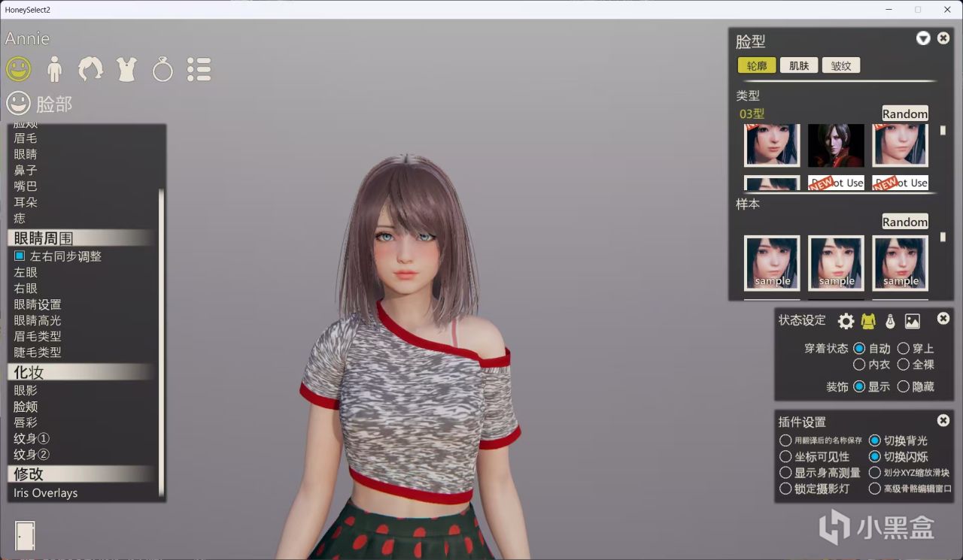Click the 类型 thumbnail list scrollbar
963x560 pixels.
pyautogui.click(x=943, y=130)
